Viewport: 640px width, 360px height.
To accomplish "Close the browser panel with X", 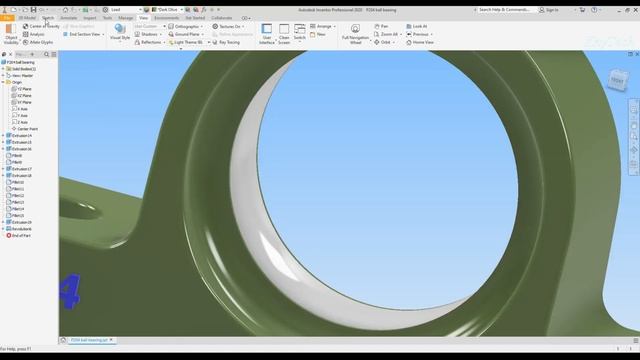I will pyautogui.click(x=11, y=54).
